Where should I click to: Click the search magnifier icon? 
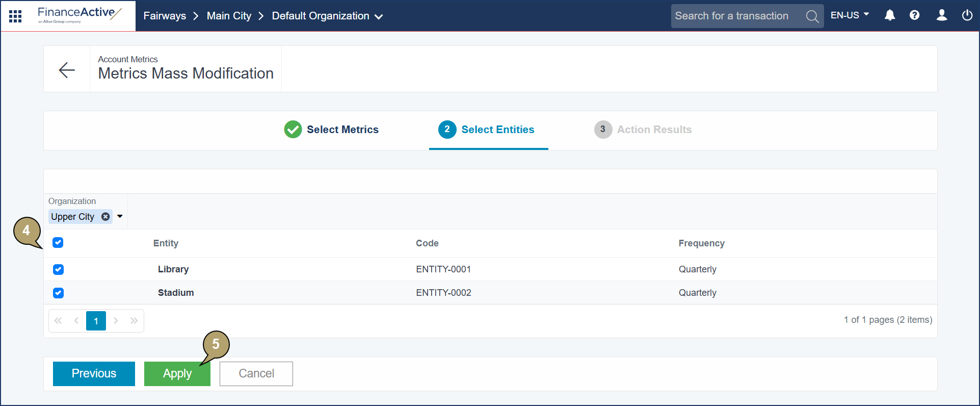point(812,16)
